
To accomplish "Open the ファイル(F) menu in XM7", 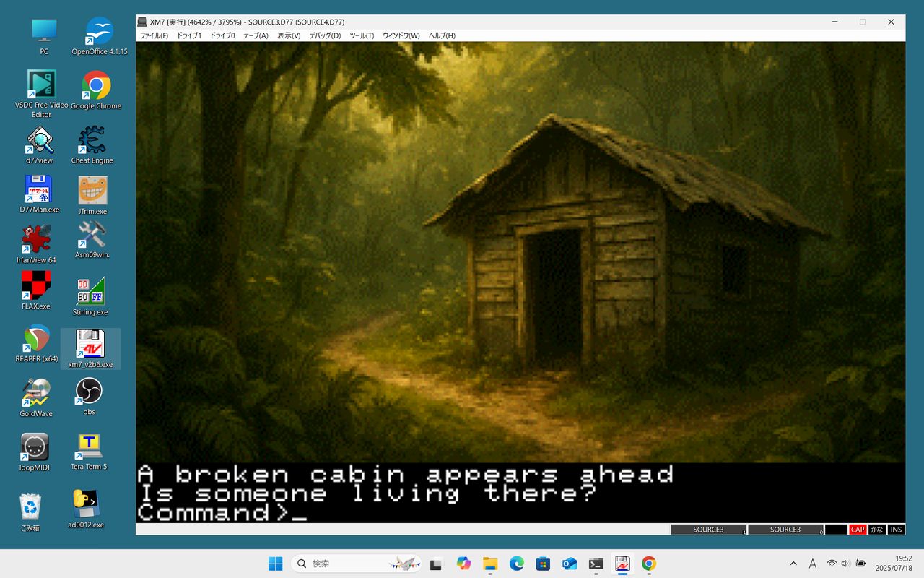I will (153, 35).
